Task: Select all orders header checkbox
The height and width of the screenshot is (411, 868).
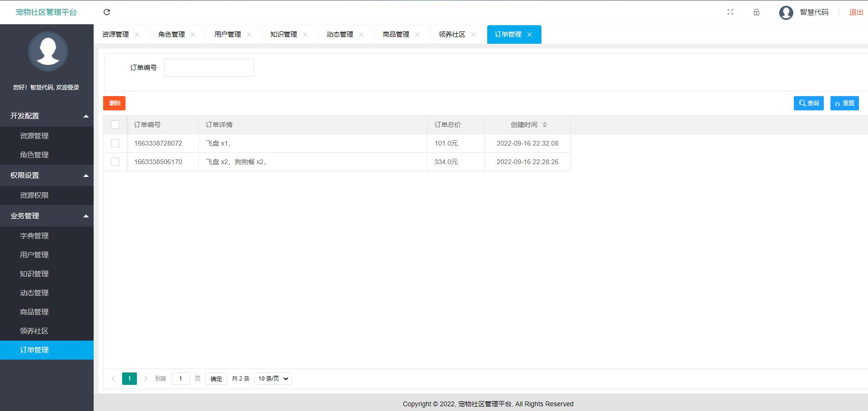Action: point(115,125)
